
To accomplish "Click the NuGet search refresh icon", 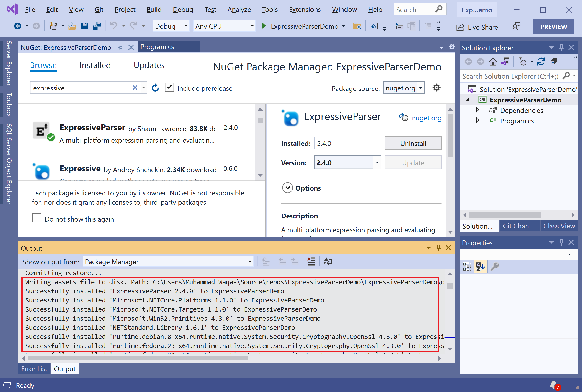I will pos(155,88).
